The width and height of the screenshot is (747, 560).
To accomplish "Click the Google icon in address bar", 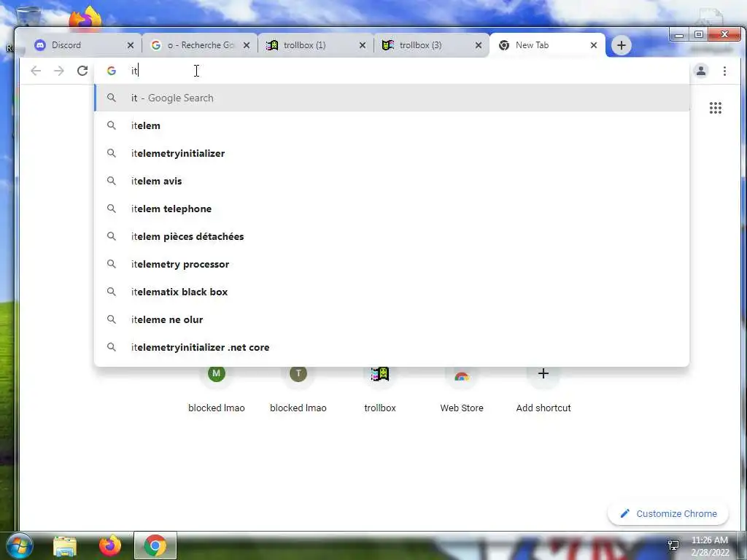I will point(112,71).
